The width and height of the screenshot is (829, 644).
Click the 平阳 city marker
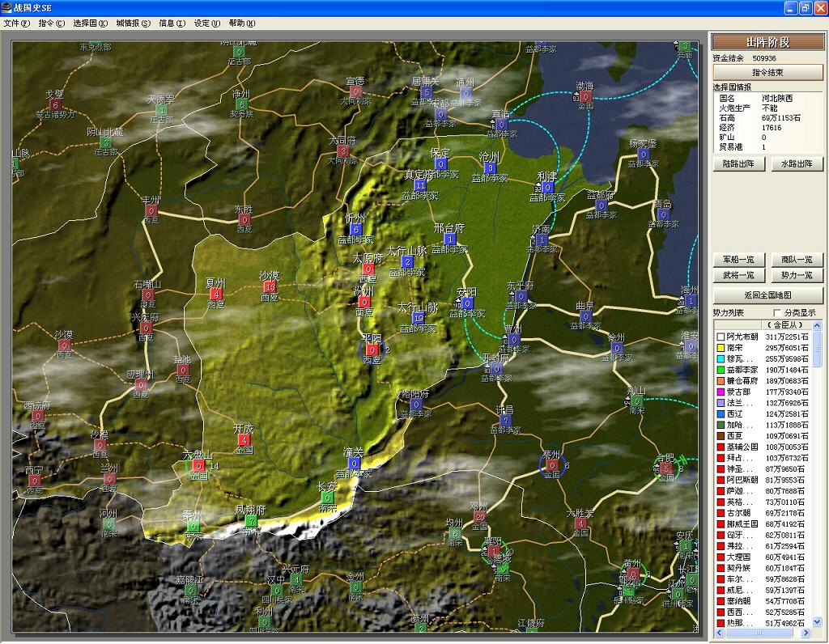[372, 350]
